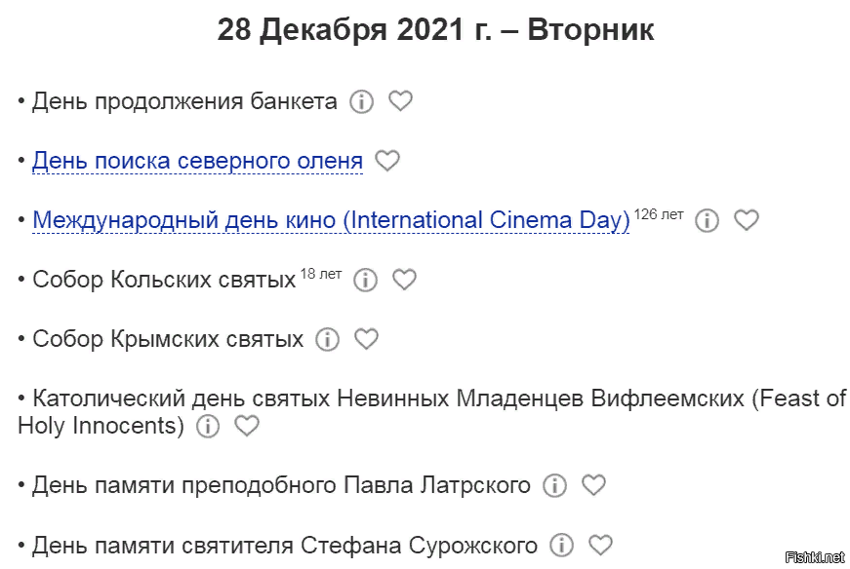Open info for Павла Латрского memorial day
The image size is (850, 569).
(554, 486)
